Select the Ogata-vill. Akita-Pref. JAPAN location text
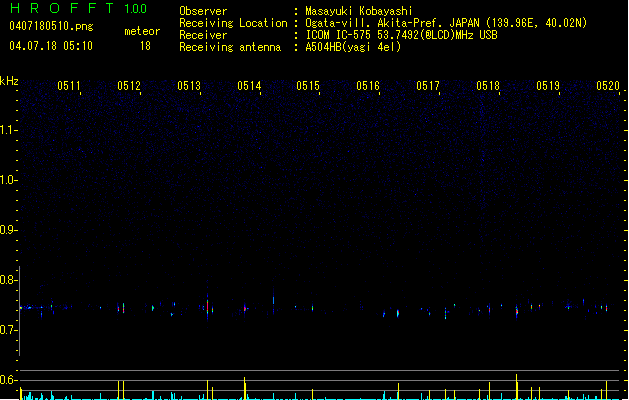629x400 pixels. [x=446, y=23]
